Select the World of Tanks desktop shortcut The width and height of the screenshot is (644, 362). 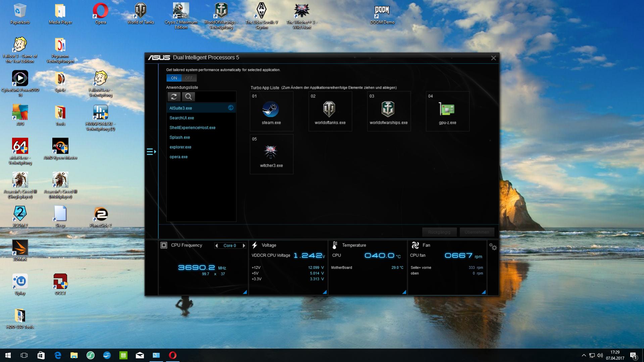[141, 14]
